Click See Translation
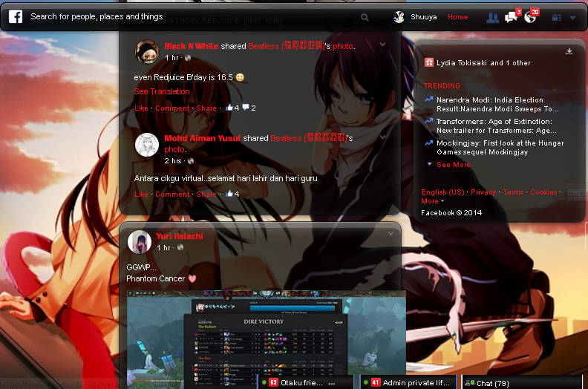 [162, 91]
